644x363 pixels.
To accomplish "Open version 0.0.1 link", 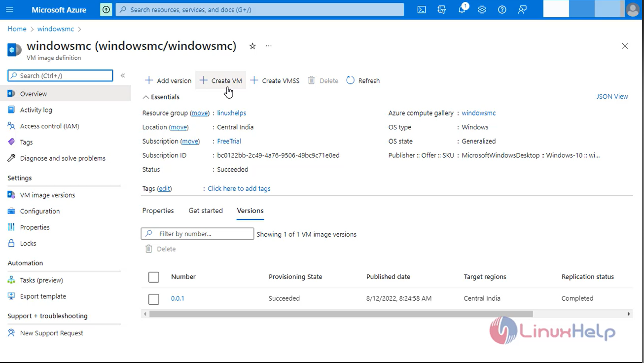I will [x=178, y=298].
